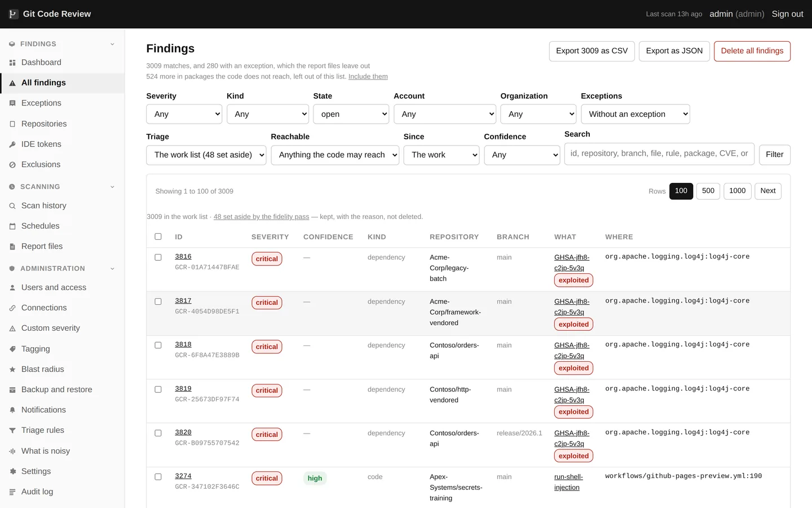The width and height of the screenshot is (812, 508).
Task: Check the box for finding 3816
Action: pos(158,257)
